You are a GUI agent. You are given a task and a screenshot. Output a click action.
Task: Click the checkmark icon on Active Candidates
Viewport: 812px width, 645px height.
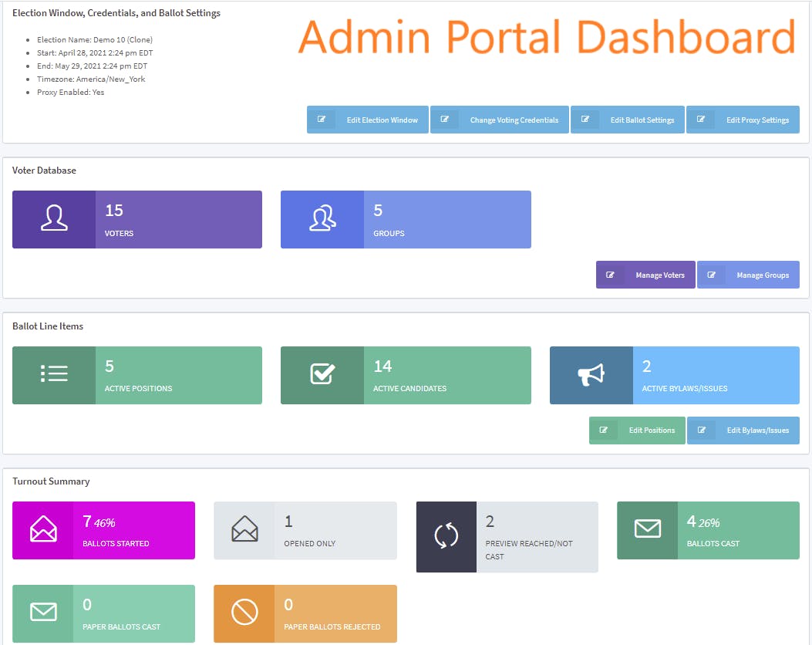tap(322, 373)
